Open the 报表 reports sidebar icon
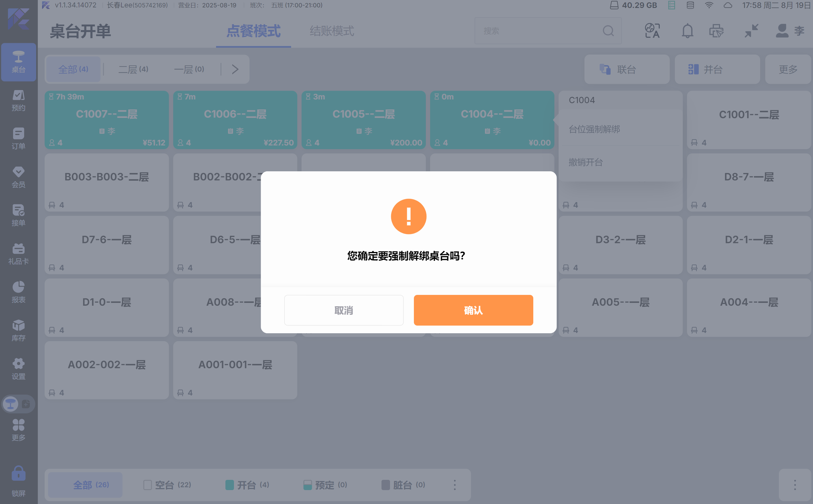Viewport: 813px width, 504px height. click(18, 292)
